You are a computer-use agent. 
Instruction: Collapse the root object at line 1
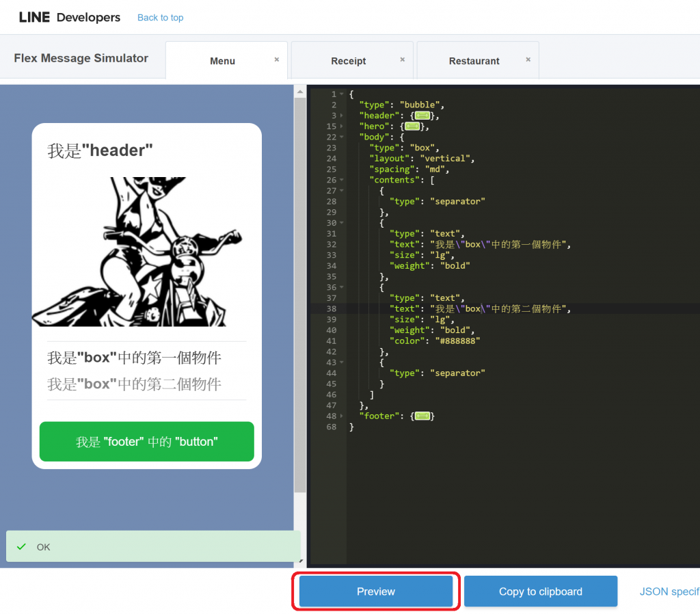(x=342, y=94)
